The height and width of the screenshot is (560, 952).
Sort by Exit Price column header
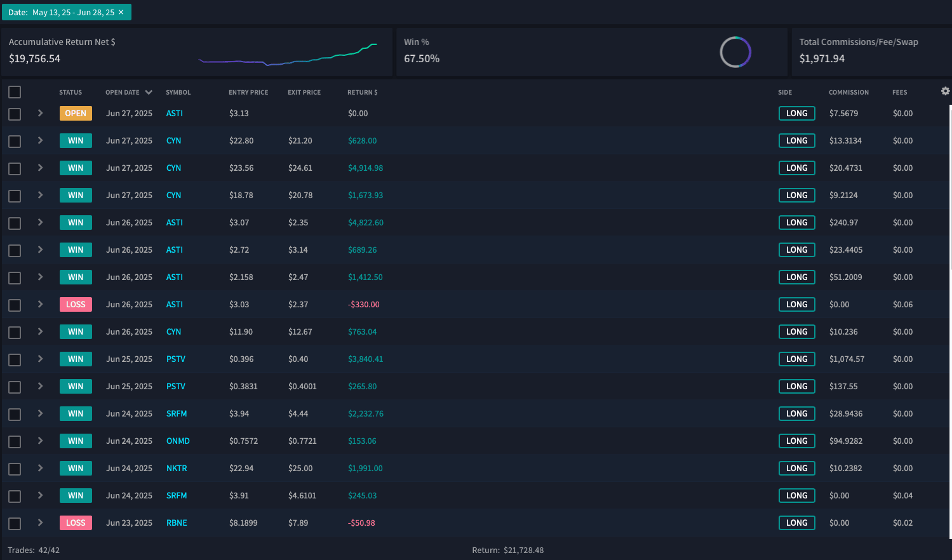304,93
